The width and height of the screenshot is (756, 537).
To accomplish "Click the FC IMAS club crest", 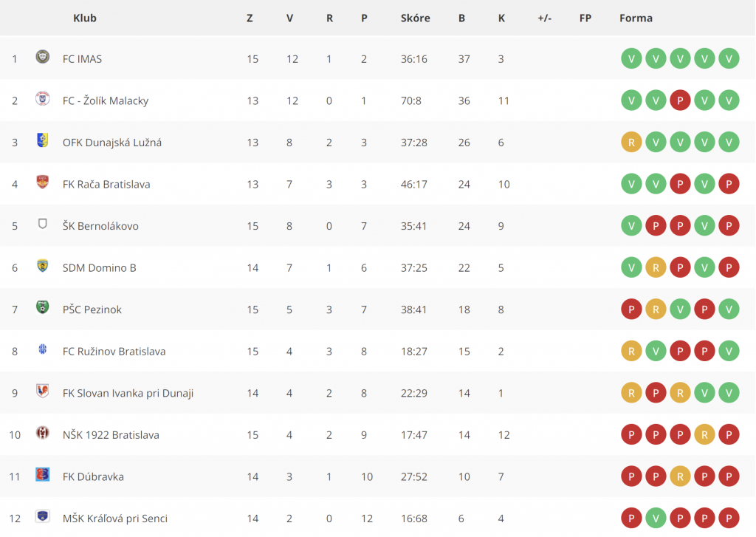I will 42,57.
